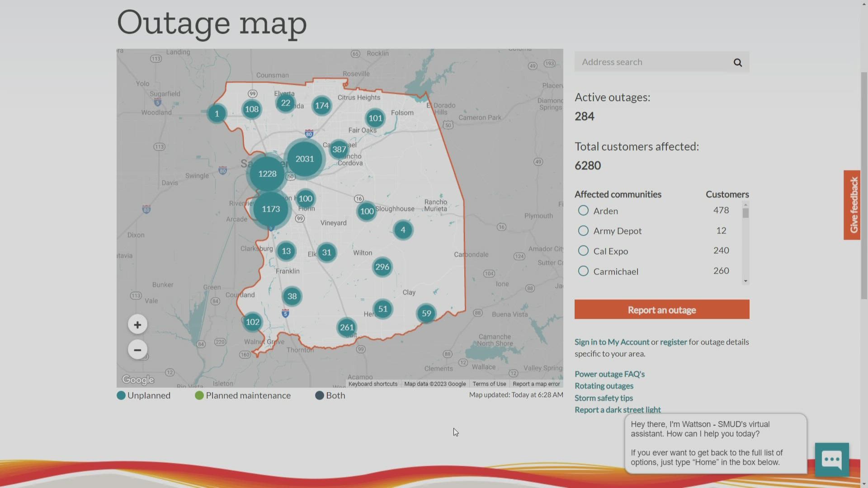This screenshot has width=868, height=488.
Task: Click Report a map error link
Action: point(536,384)
